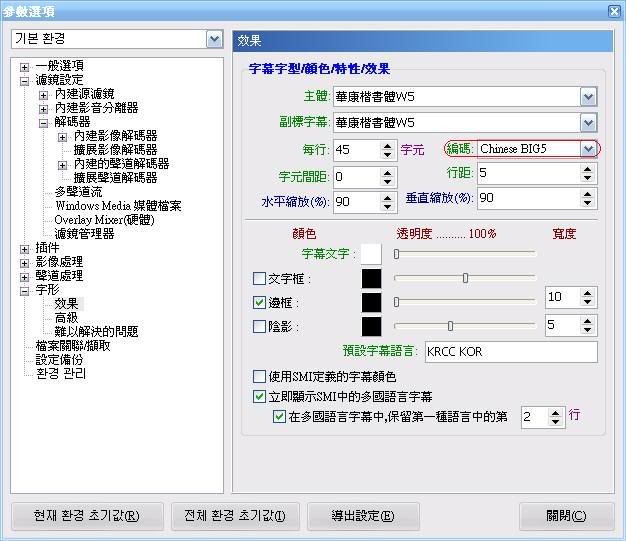Click the 邊框 black color swatch
The image size is (626, 541).
coord(371,302)
